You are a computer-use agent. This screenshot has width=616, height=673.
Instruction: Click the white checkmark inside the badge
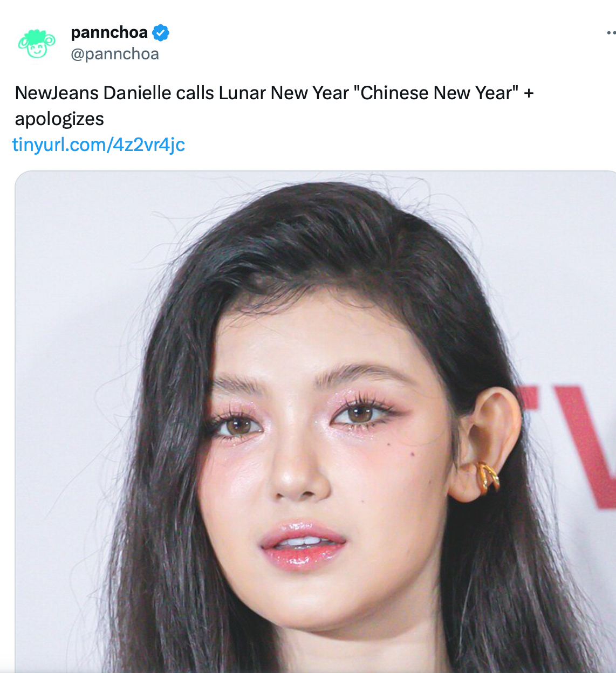pos(160,33)
